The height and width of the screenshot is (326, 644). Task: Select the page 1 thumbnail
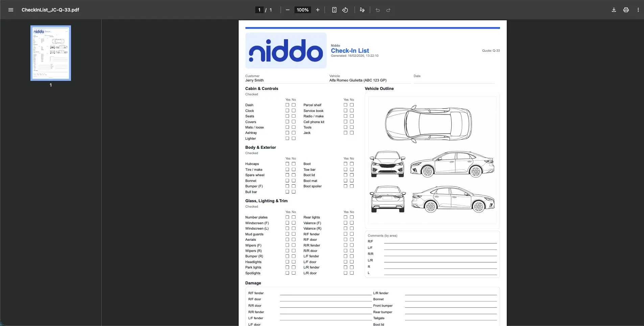50,53
